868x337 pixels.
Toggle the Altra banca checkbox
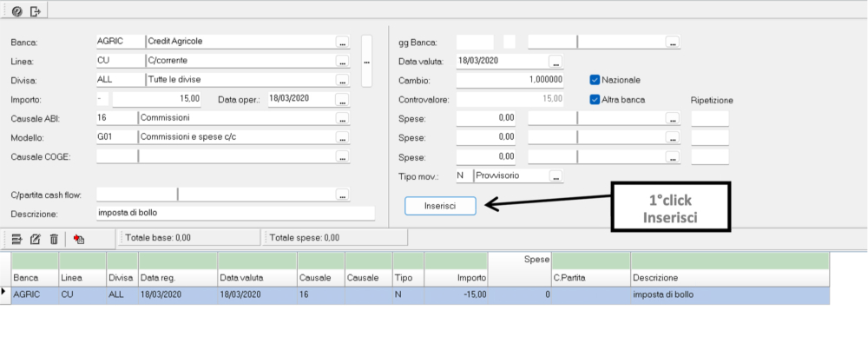pos(595,100)
